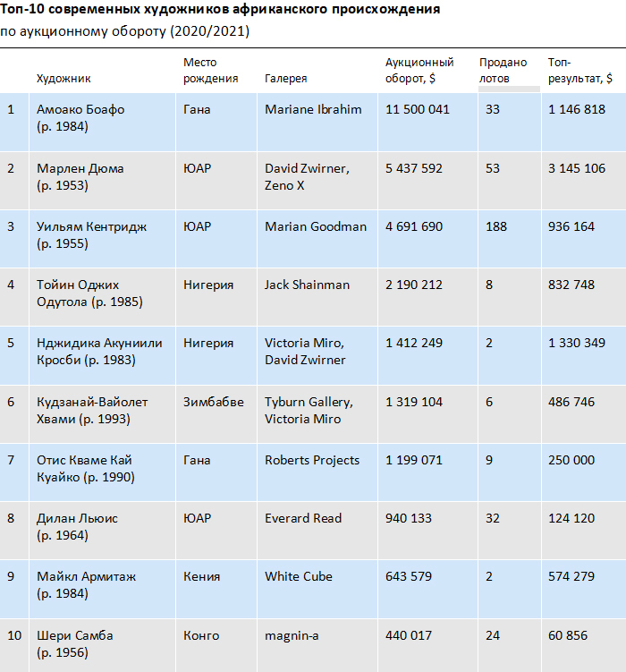Image resolution: width=626 pixels, height=672 pixels.
Task: Select the 'Галерея' column header
Action: click(x=285, y=79)
